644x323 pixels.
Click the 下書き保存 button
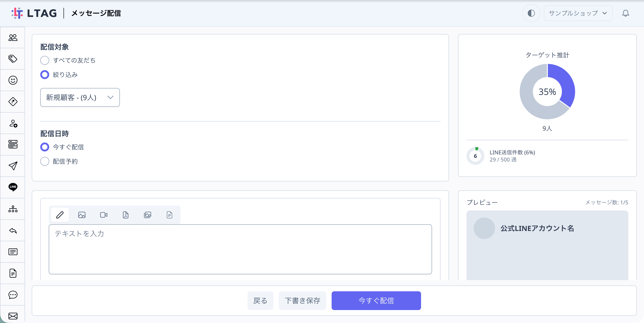(303, 300)
